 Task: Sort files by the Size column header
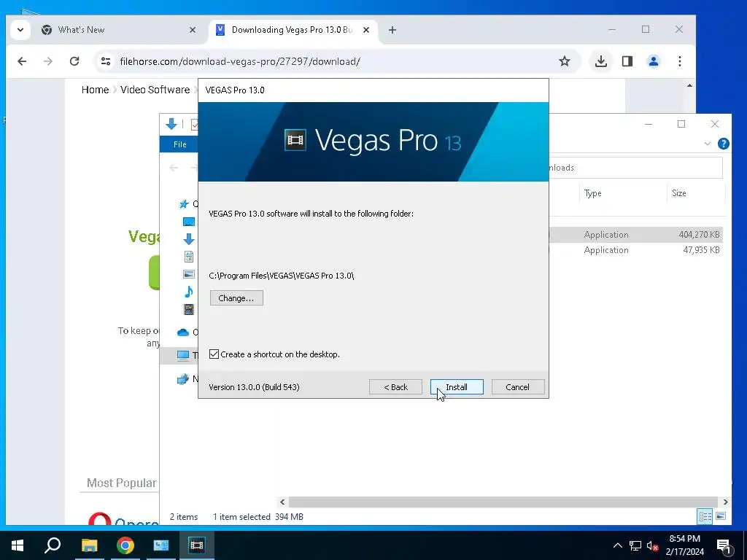click(679, 193)
